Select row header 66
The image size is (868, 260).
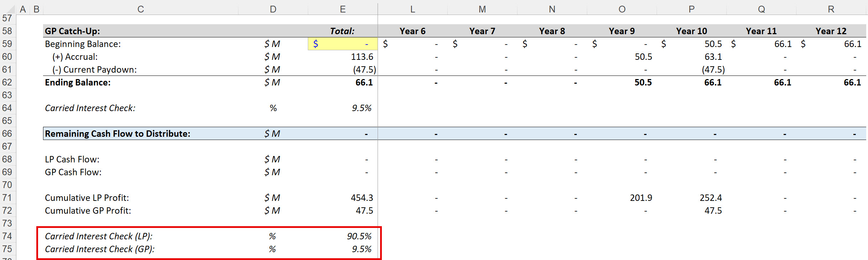[x=7, y=134]
